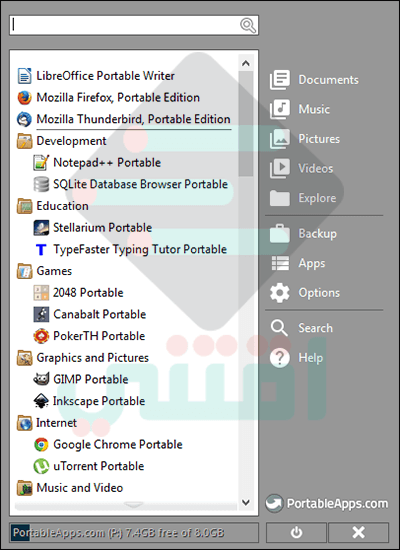This screenshot has height=550, width=400.
Task: Click the Inkscape Portable icon
Action: click(41, 401)
